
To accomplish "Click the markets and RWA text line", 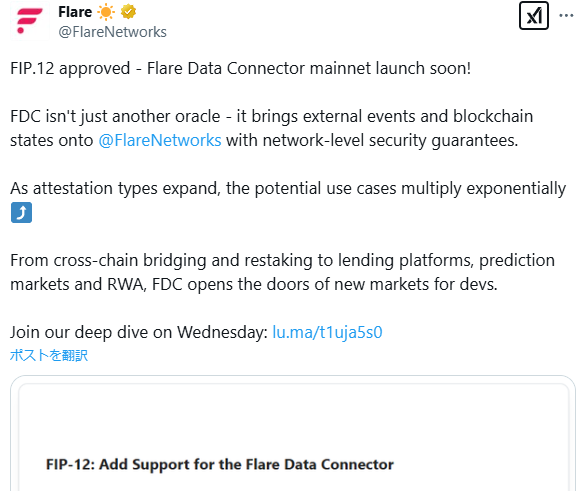I will tap(254, 284).
